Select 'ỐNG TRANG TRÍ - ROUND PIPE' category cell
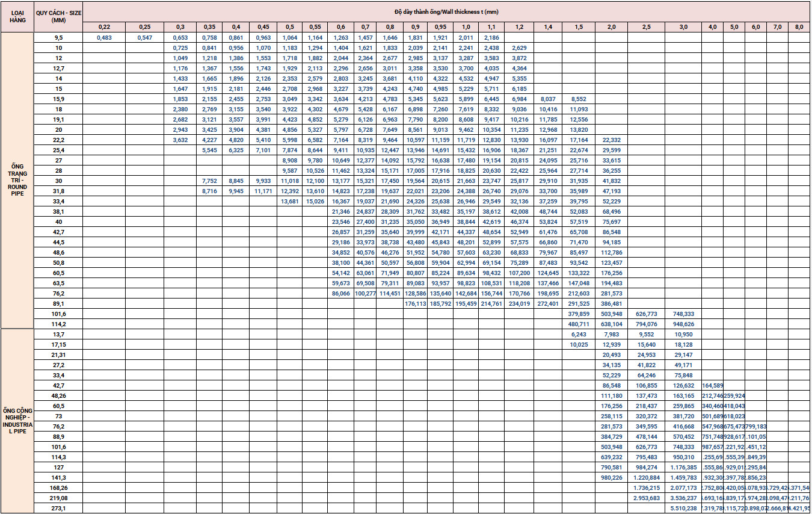 [17, 179]
